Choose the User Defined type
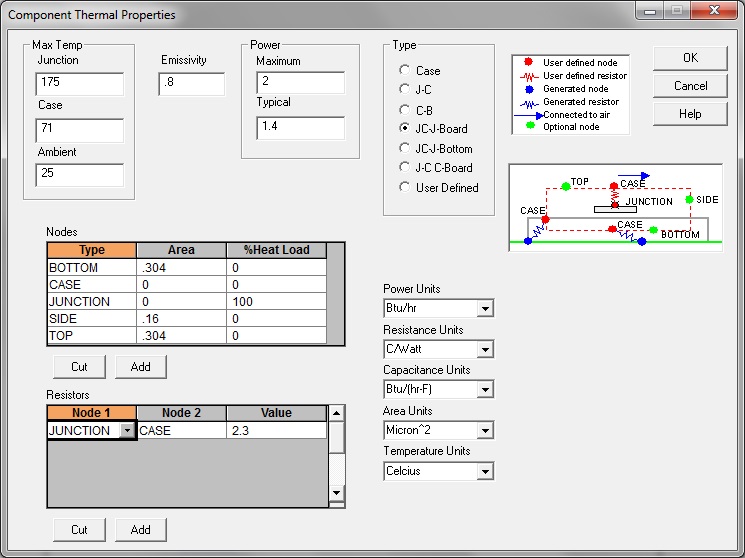 click(x=404, y=187)
